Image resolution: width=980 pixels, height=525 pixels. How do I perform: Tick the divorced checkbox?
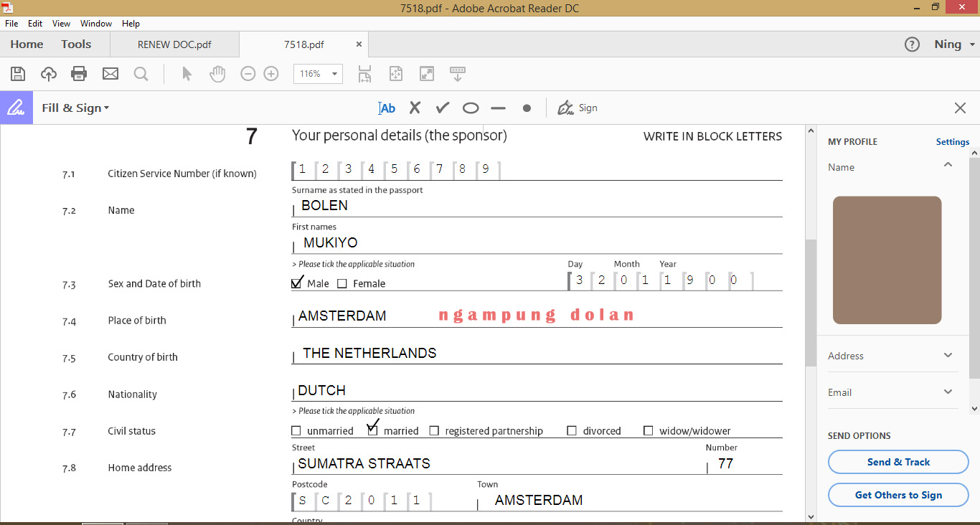572,431
